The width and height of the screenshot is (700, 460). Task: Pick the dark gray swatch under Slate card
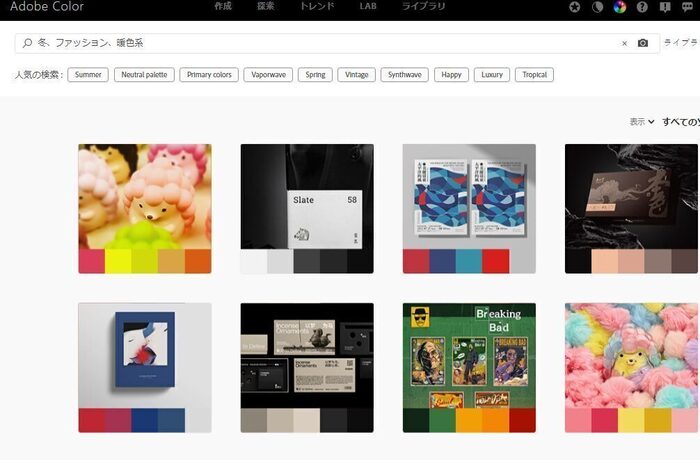click(x=307, y=261)
